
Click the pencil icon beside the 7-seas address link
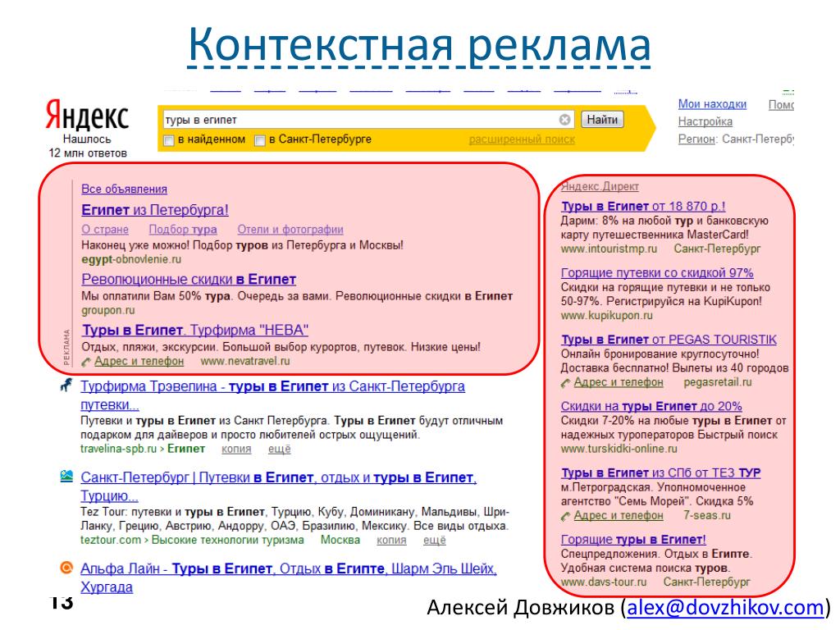(x=566, y=517)
